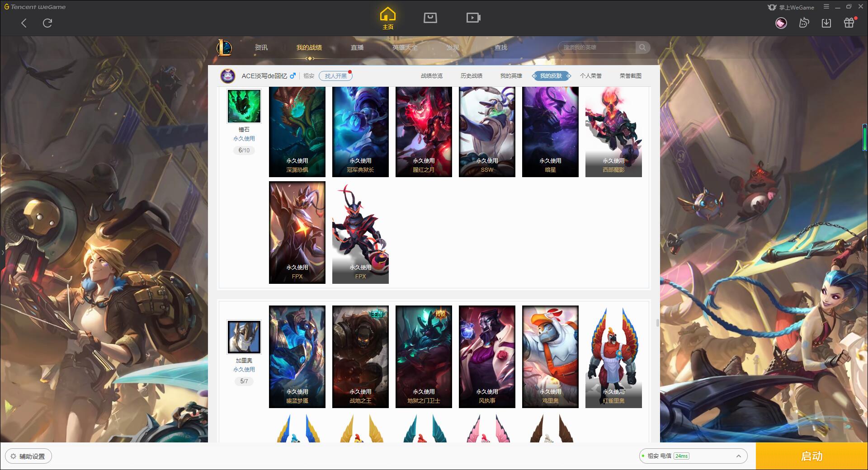Open the hamburger main menu
868x470 pixels.
[826, 7]
